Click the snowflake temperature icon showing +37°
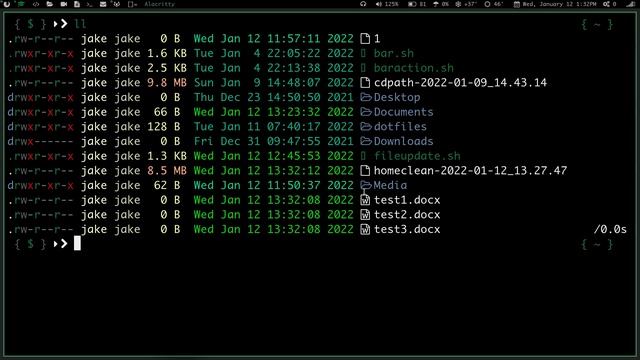This screenshot has height=360, width=640. click(458, 4)
